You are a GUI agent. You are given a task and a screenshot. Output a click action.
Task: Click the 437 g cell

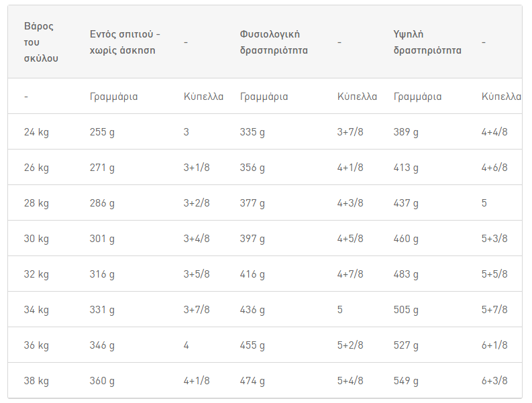click(406, 203)
